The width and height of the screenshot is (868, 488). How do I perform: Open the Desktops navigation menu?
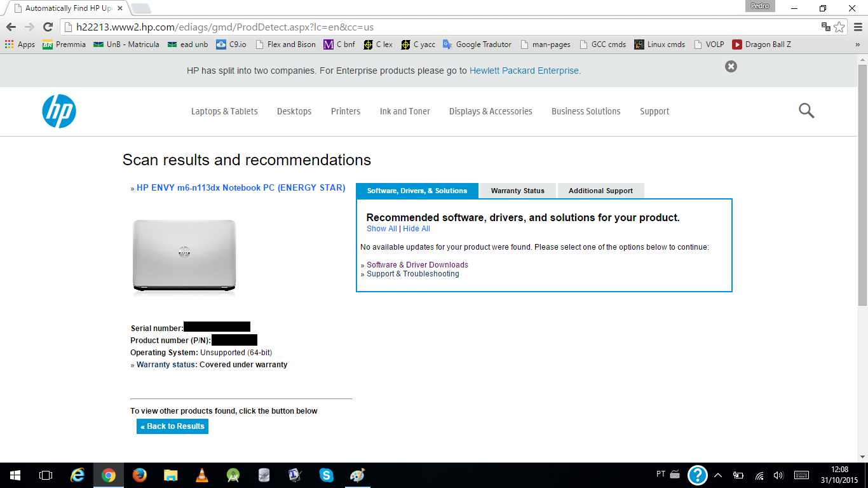tap(294, 111)
